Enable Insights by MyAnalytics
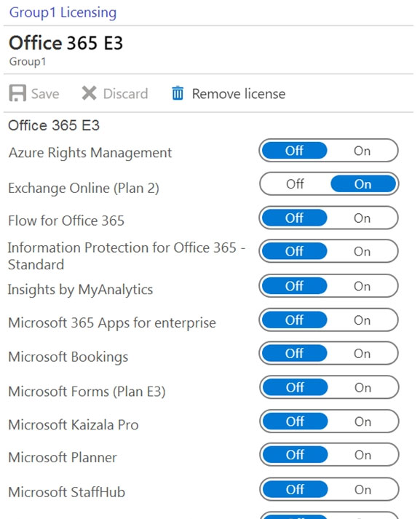This screenshot has height=519, width=420. (x=362, y=286)
